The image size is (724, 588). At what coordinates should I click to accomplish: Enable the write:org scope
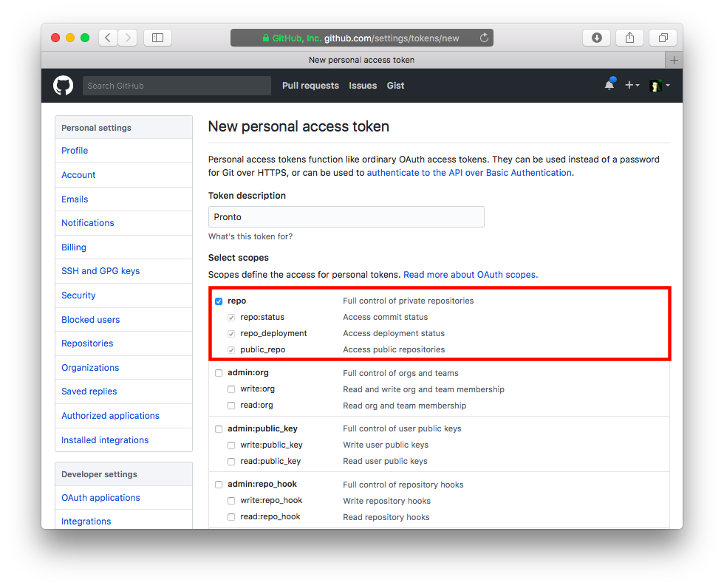click(231, 389)
